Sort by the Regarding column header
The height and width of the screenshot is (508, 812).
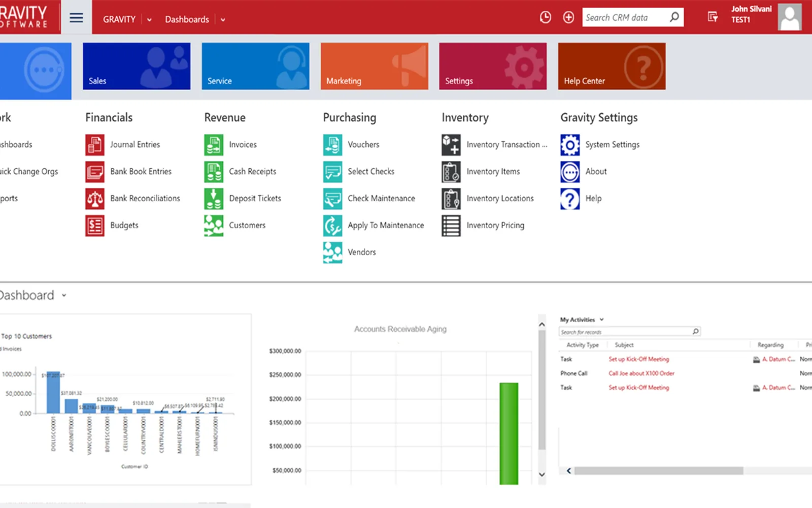click(x=770, y=345)
